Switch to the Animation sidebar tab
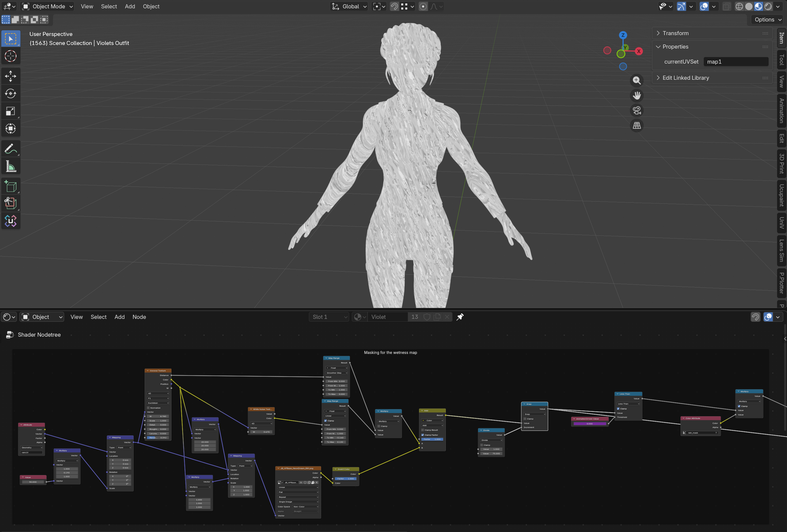 781,111
